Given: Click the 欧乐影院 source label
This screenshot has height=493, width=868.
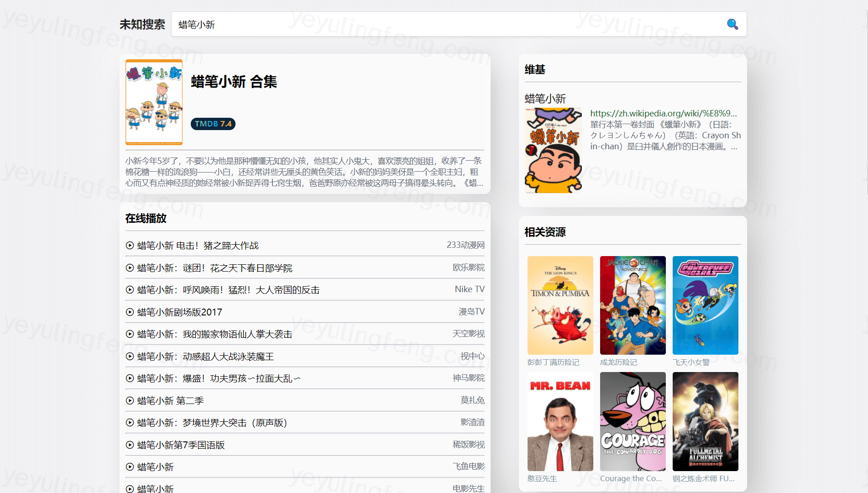Looking at the screenshot, I should [469, 267].
